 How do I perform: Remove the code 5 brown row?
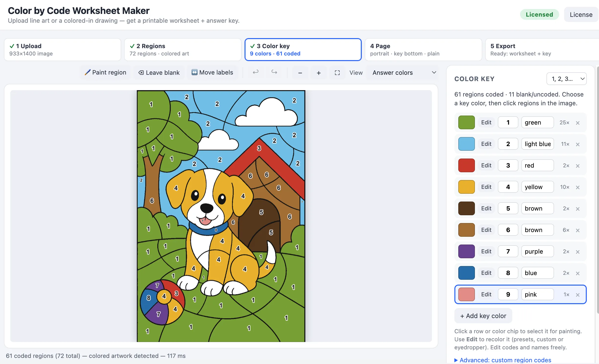578,209
